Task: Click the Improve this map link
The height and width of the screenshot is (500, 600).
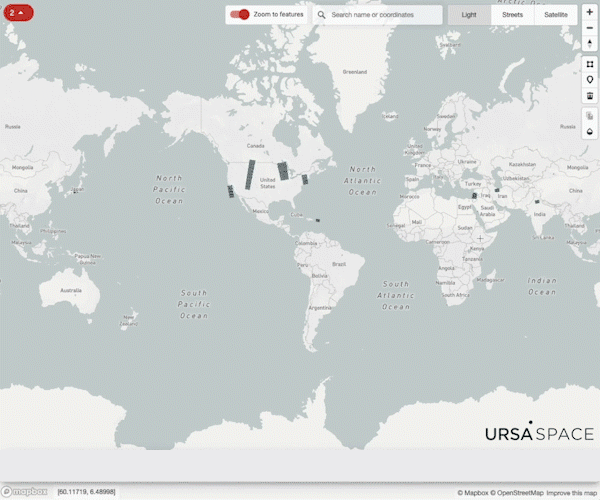Action: click(572, 493)
